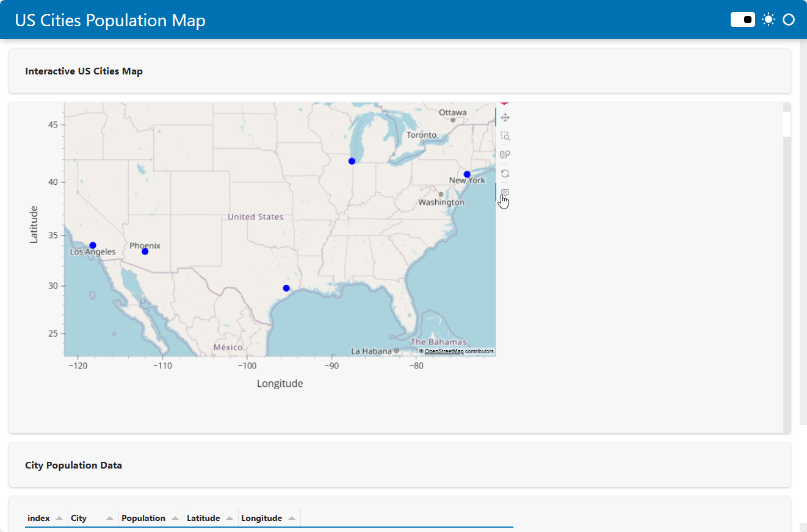Click the 'The Bahamas' map label
This screenshot has width=807, height=532.
(438, 342)
